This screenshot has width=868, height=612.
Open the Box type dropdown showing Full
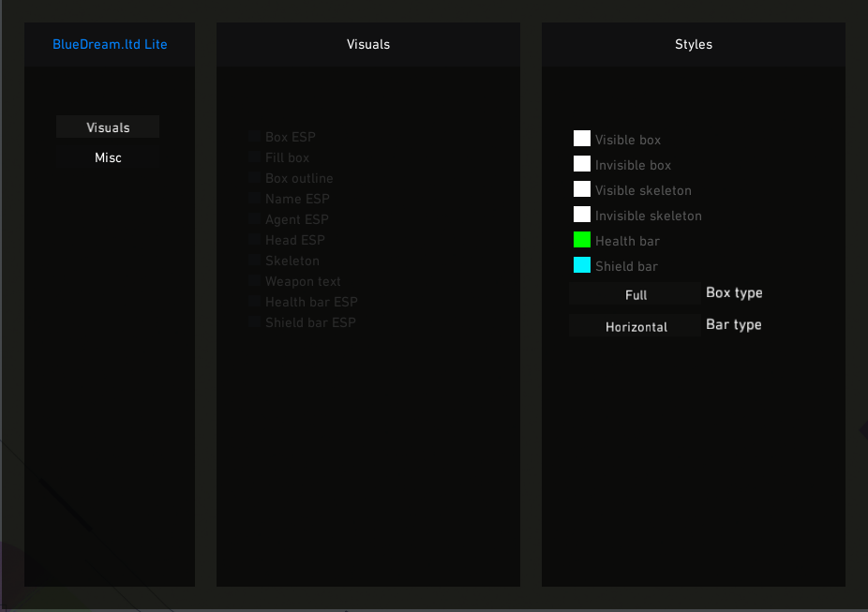pos(636,294)
